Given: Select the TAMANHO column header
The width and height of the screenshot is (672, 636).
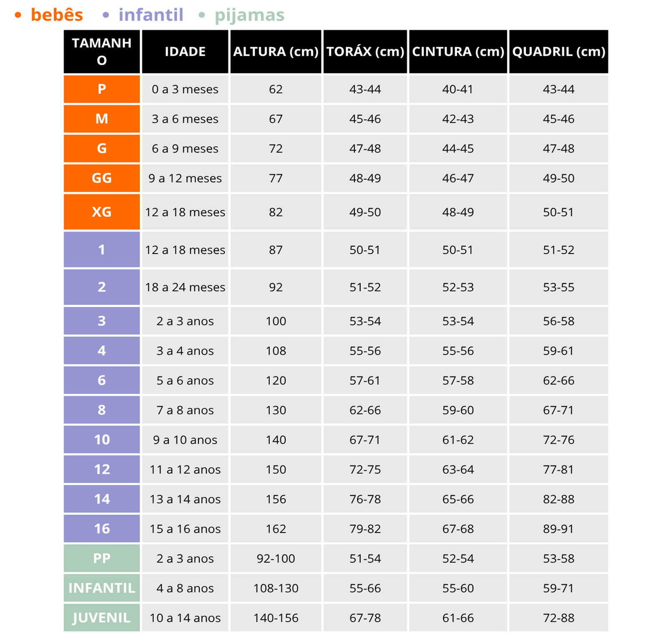Looking at the screenshot, I should click(102, 52).
